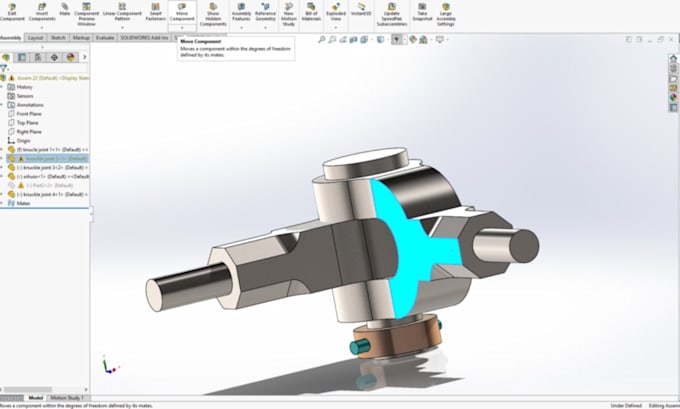This screenshot has height=409, width=680.
Task: Open the Component Preview Window
Action: 86,14
